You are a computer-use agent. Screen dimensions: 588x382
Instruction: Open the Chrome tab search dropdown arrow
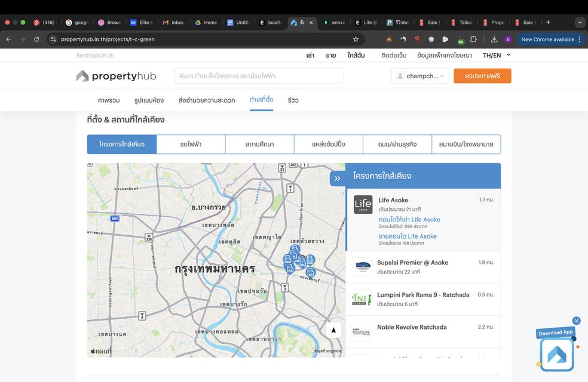[x=579, y=22]
